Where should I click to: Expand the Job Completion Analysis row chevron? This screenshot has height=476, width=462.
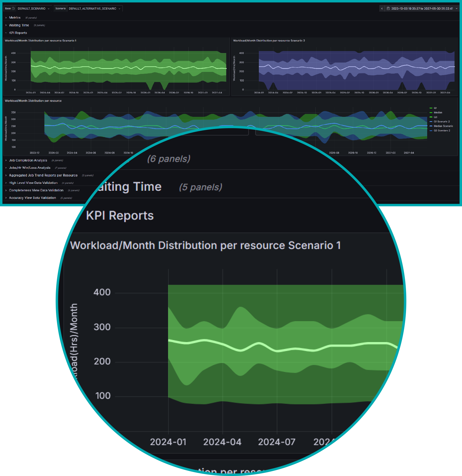(x=6, y=160)
